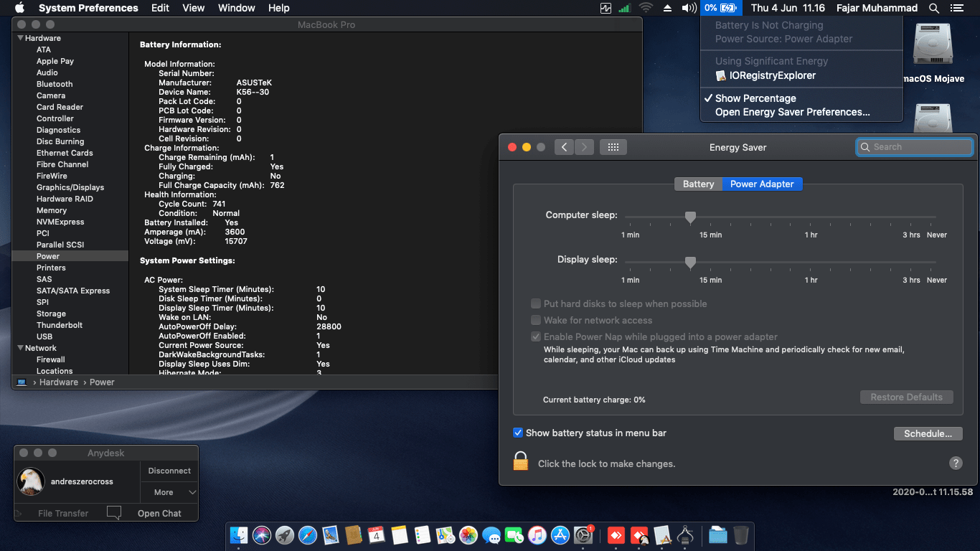The image size is (980, 551).
Task: Click the volume speaker icon in menu bar
Action: click(x=689, y=8)
